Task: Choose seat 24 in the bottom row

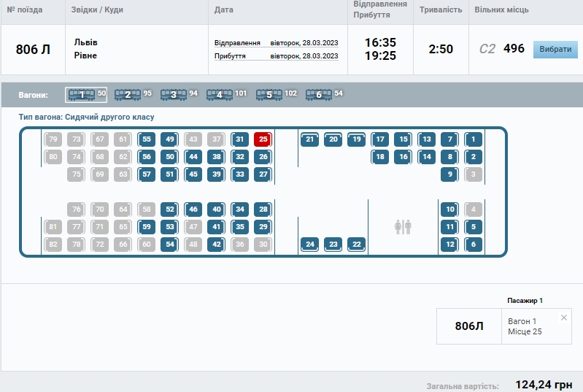Action: point(309,244)
